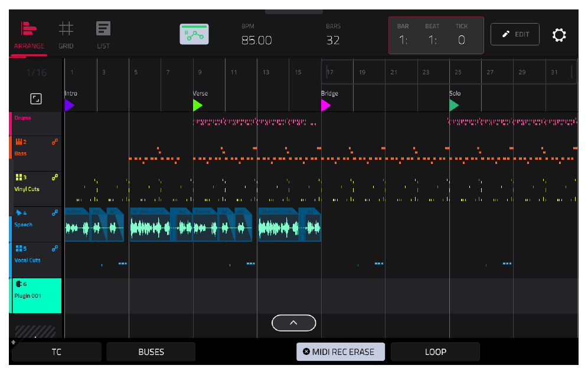Click bar 25 on the timeline ruler
The image size is (588, 375).
(x=458, y=72)
